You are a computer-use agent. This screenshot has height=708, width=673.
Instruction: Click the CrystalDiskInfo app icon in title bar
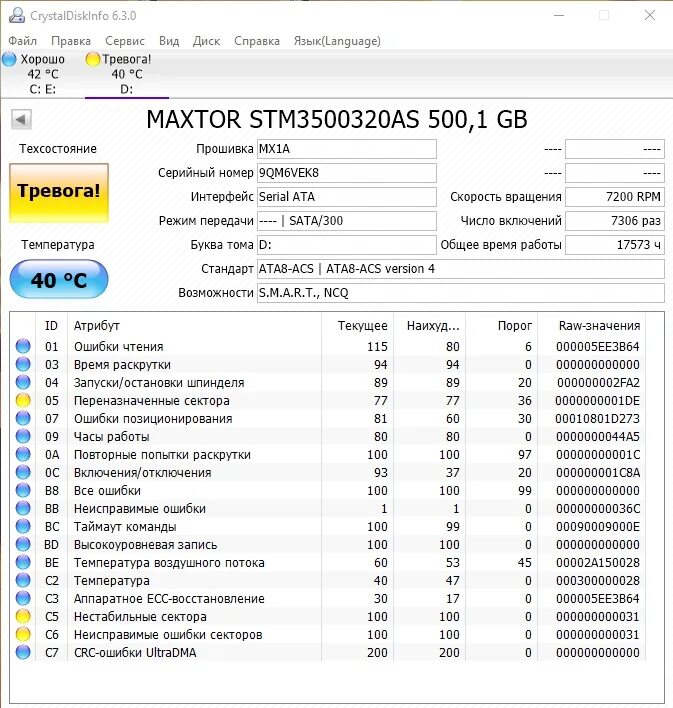tap(17, 15)
